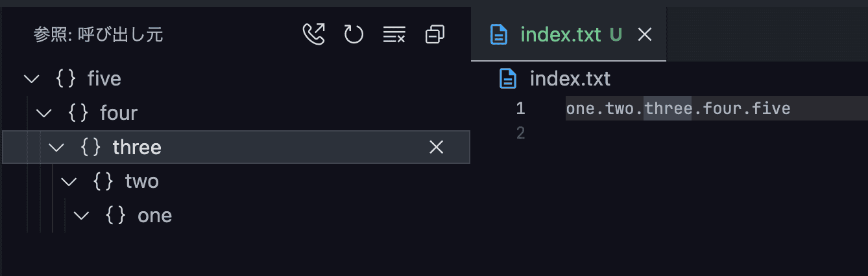The width and height of the screenshot is (868, 276).
Task: Collapse the 'three' tree node chevron
Action: point(56,148)
